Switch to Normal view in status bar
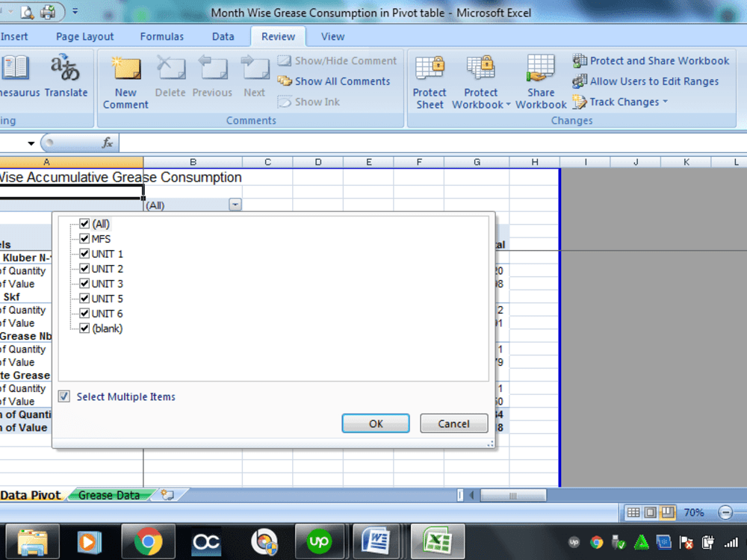 click(x=633, y=512)
